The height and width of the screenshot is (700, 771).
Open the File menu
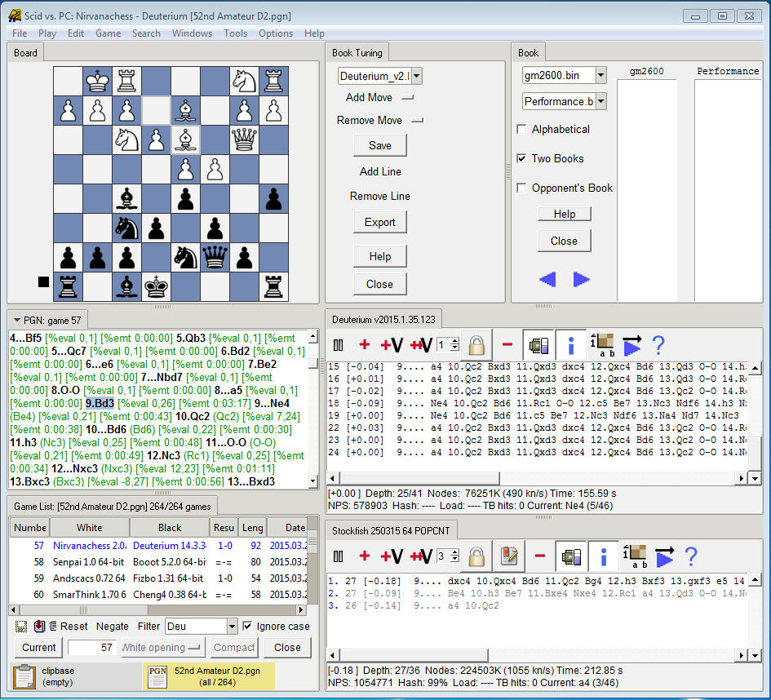point(20,33)
